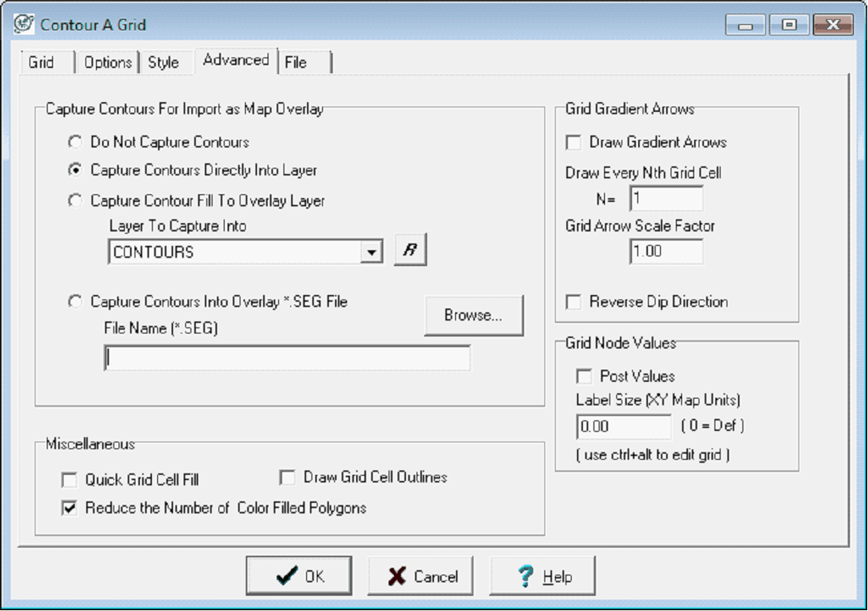Open the Options tab
The width and height of the screenshot is (868, 611).
point(107,63)
